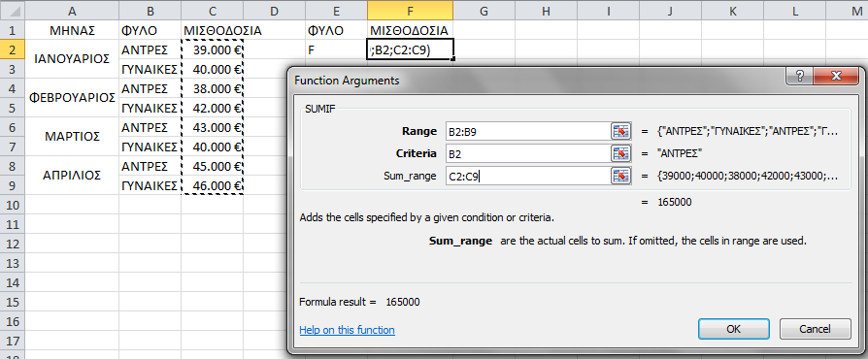Click cell B1 labeled ΦΥΛΟ
The width and height of the screenshot is (868, 359).
coord(150,30)
